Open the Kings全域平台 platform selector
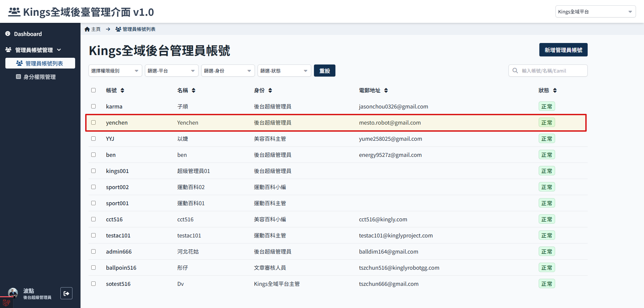Viewport: 644px width, 308px height. (x=595, y=11)
